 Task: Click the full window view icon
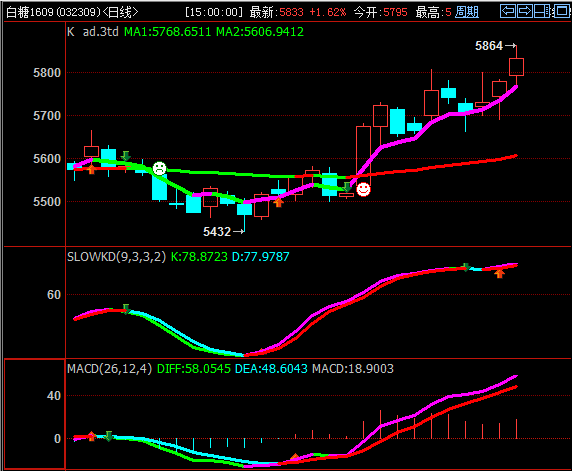[561, 11]
